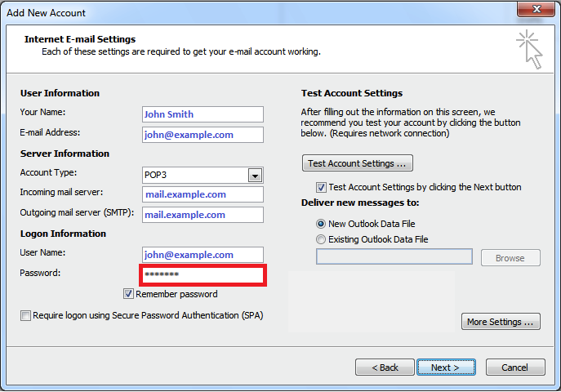Focus the highlighted Password field
This screenshot has height=392, width=561.
(x=203, y=275)
